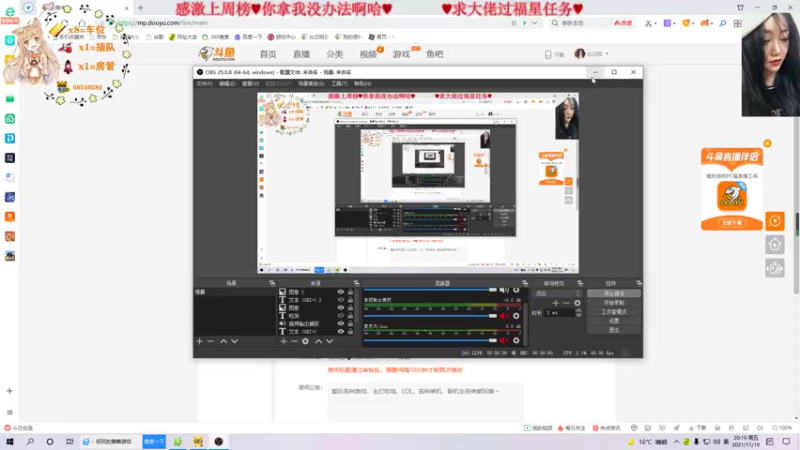Adjust the desktop audio volume slider

pyautogui.click(x=430, y=316)
